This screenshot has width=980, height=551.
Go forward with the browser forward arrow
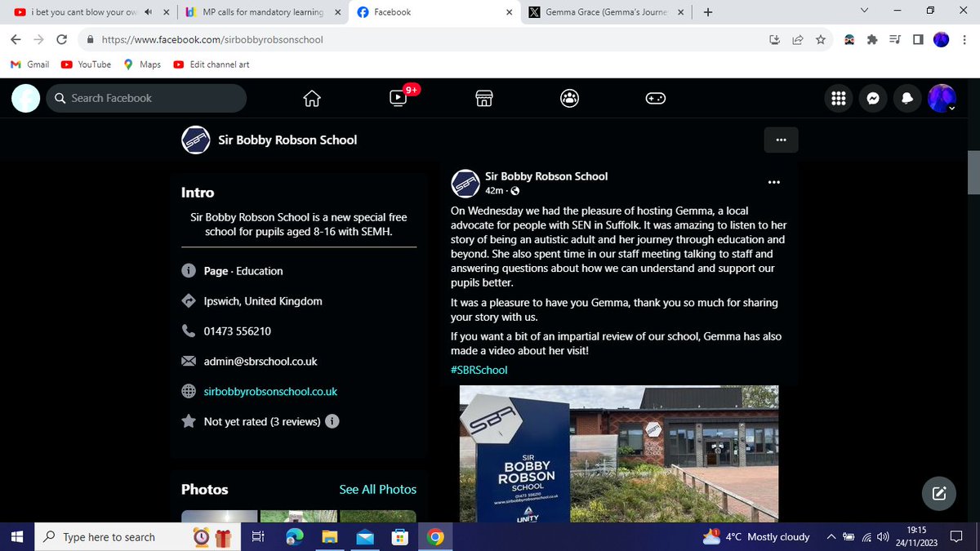pos(39,39)
